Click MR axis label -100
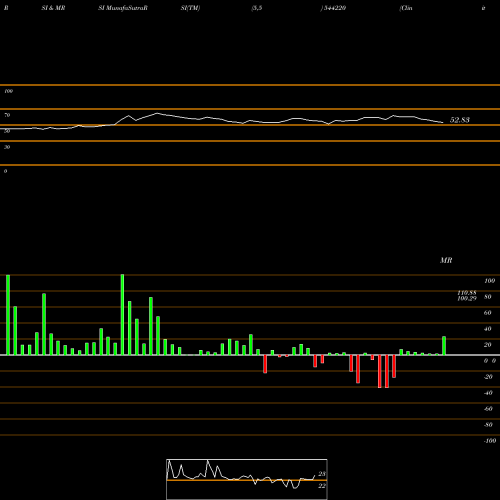The height and width of the screenshot is (500, 500). pos(490,441)
